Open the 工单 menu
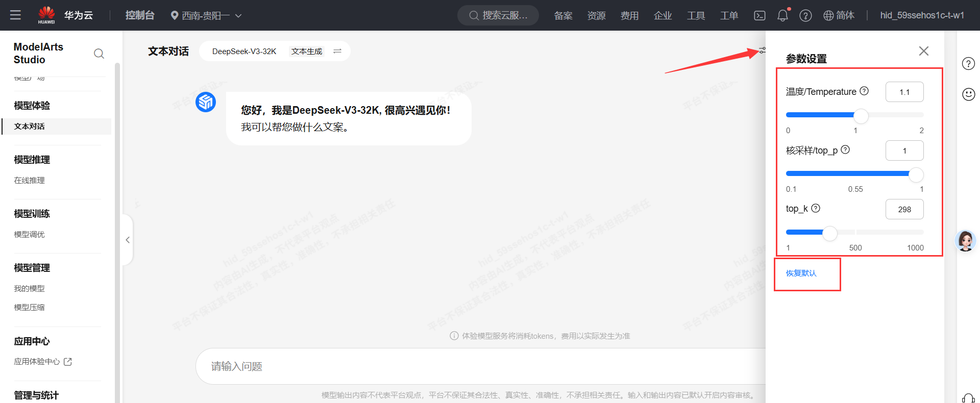 pyautogui.click(x=729, y=16)
